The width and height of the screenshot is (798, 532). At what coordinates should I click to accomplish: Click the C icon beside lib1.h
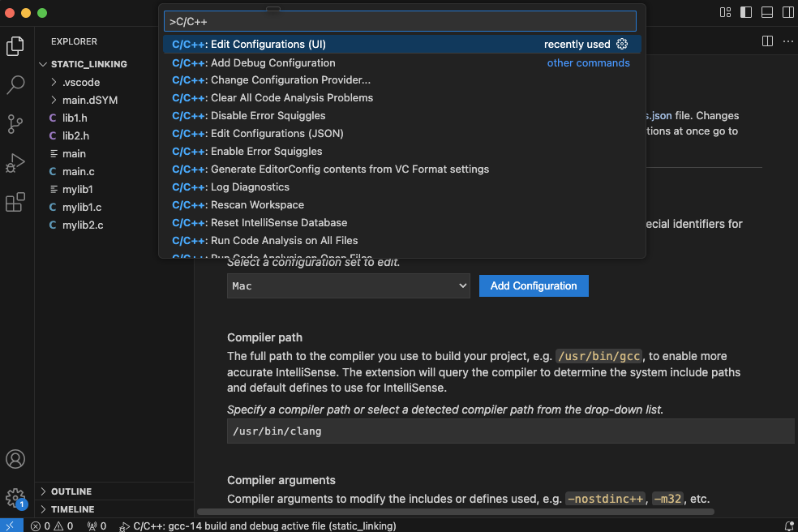point(53,118)
